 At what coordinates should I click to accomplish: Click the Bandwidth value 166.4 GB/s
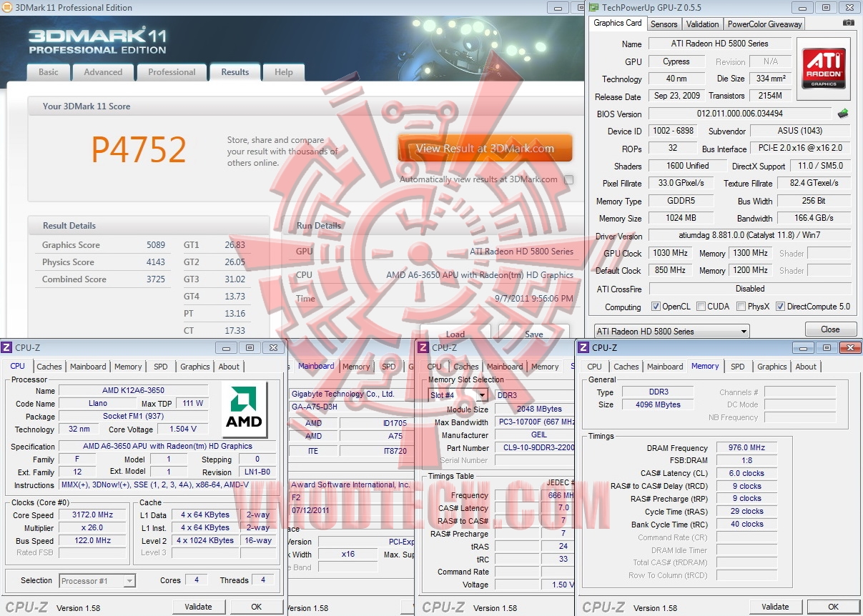(x=814, y=218)
